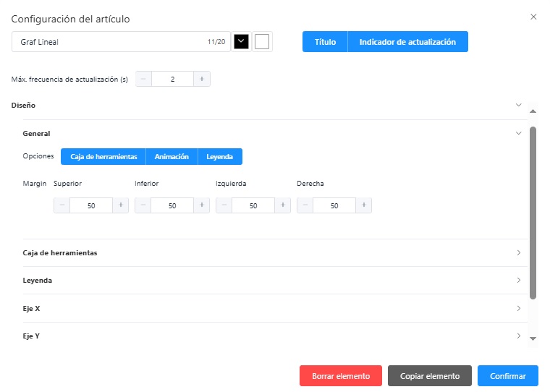Viewport: 550px width, 392px height.
Task: Toggle Caja de herramientas option
Action: [103, 157]
